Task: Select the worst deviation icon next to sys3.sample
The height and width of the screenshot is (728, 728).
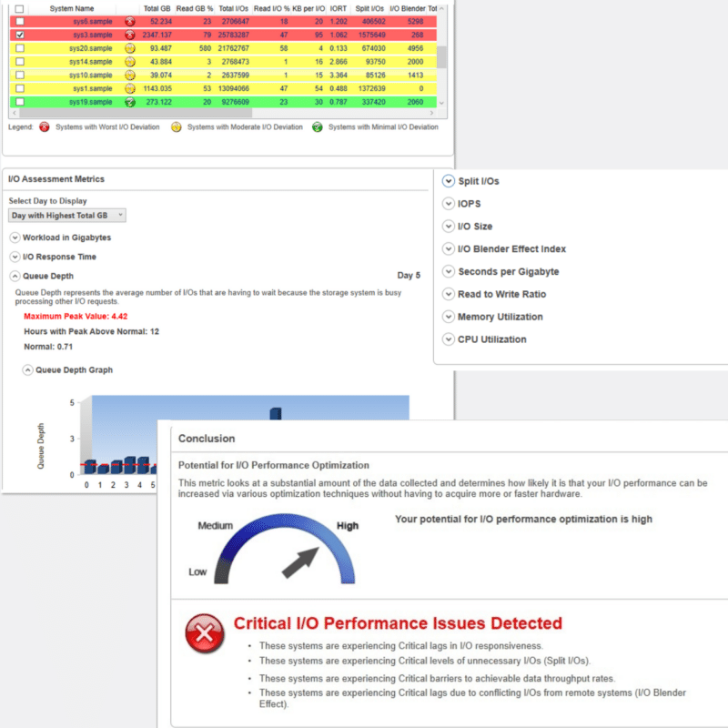Action: coord(128,35)
